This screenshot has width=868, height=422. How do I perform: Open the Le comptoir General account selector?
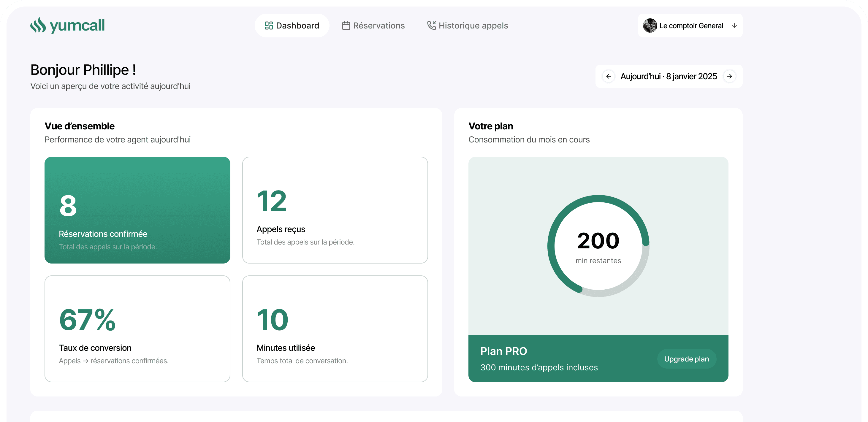click(691, 26)
